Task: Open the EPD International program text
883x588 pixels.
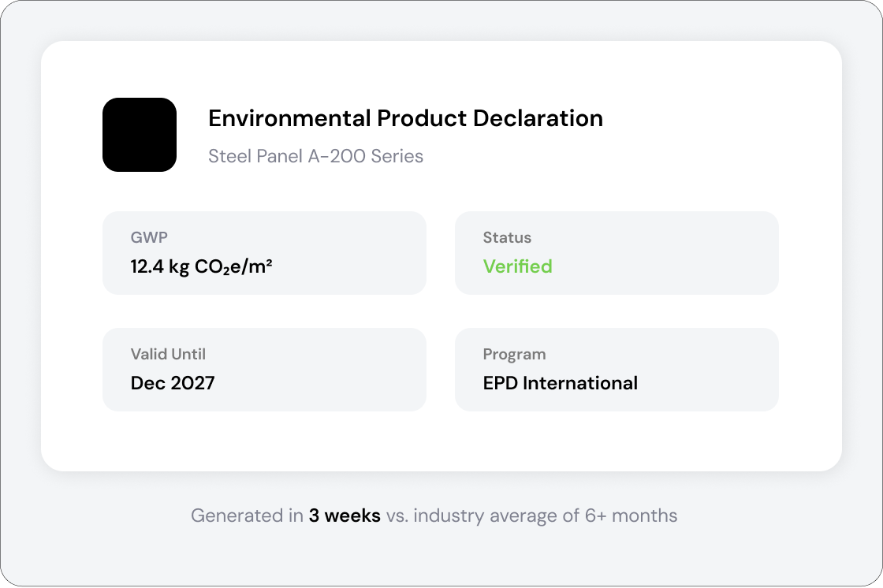Action: point(560,383)
